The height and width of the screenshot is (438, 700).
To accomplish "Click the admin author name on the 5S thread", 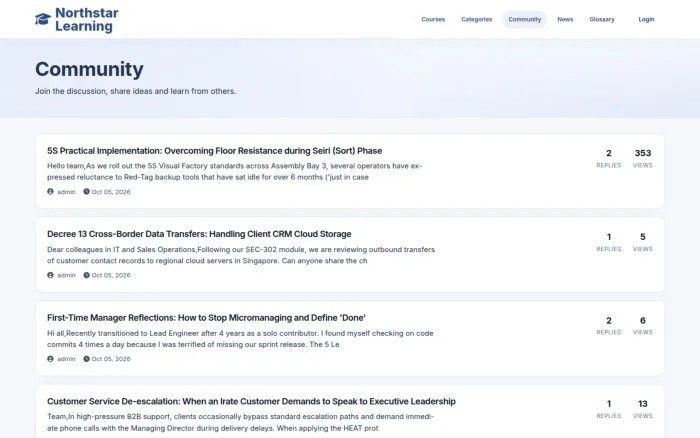I will (x=66, y=192).
